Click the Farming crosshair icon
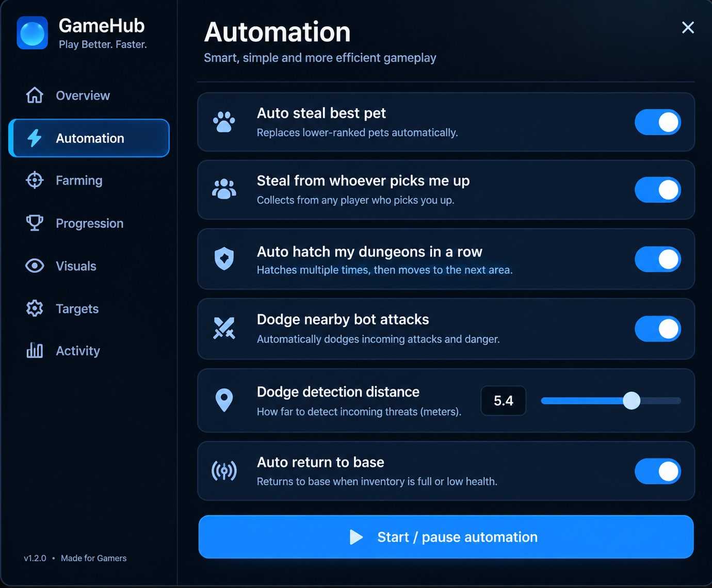This screenshot has height=588, width=712. 35,181
